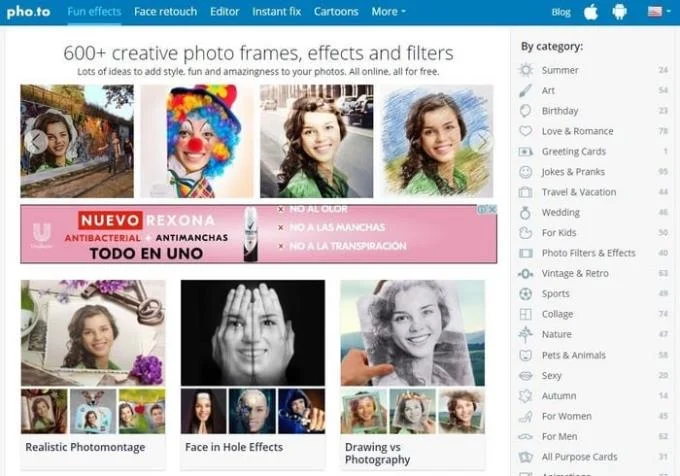680x476 pixels.
Task: Open the Vintage & Retro category
Action: coord(575,274)
